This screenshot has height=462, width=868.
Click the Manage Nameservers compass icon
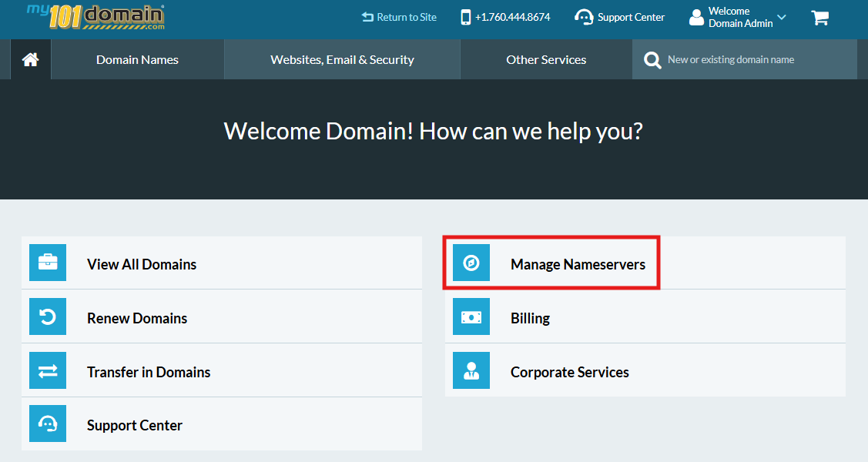tap(471, 263)
